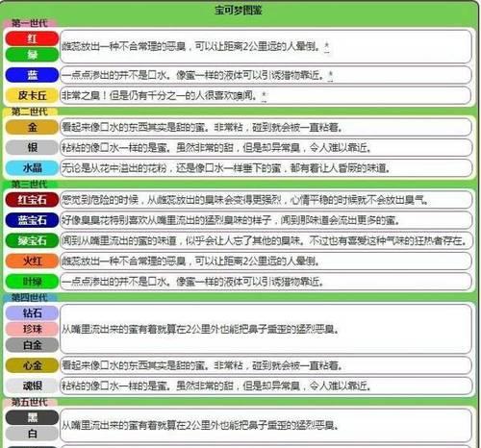Click the 第三世代 generation header

pos(30,185)
